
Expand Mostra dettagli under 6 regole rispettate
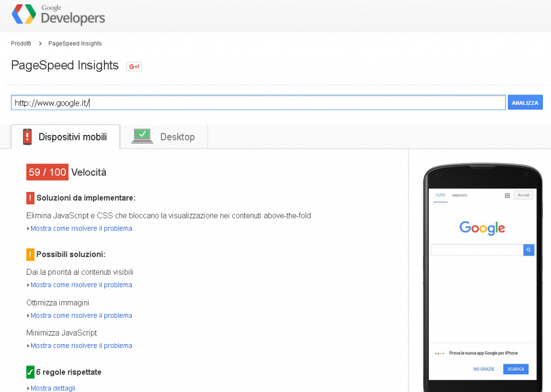[x=53, y=388]
